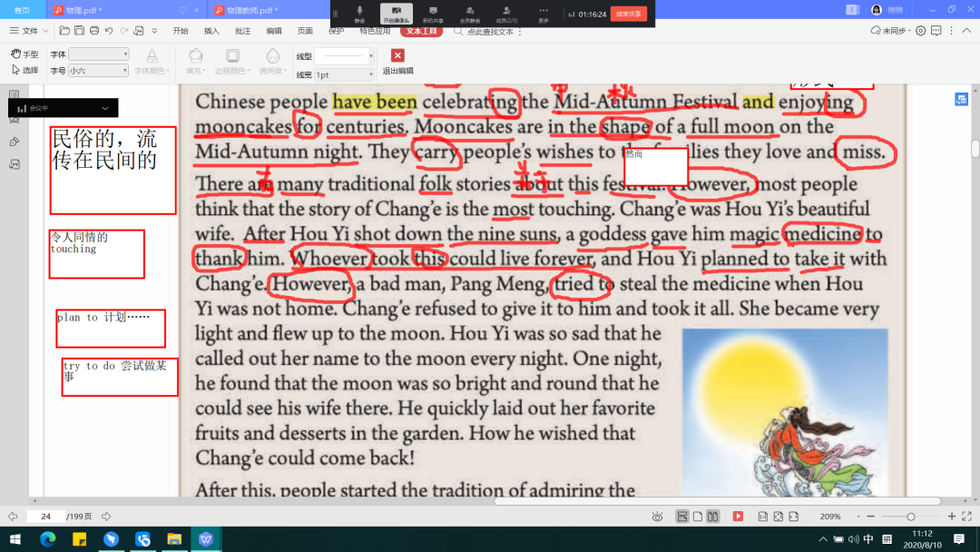Open the 插入 (Insert) ribbon tab

211,31
